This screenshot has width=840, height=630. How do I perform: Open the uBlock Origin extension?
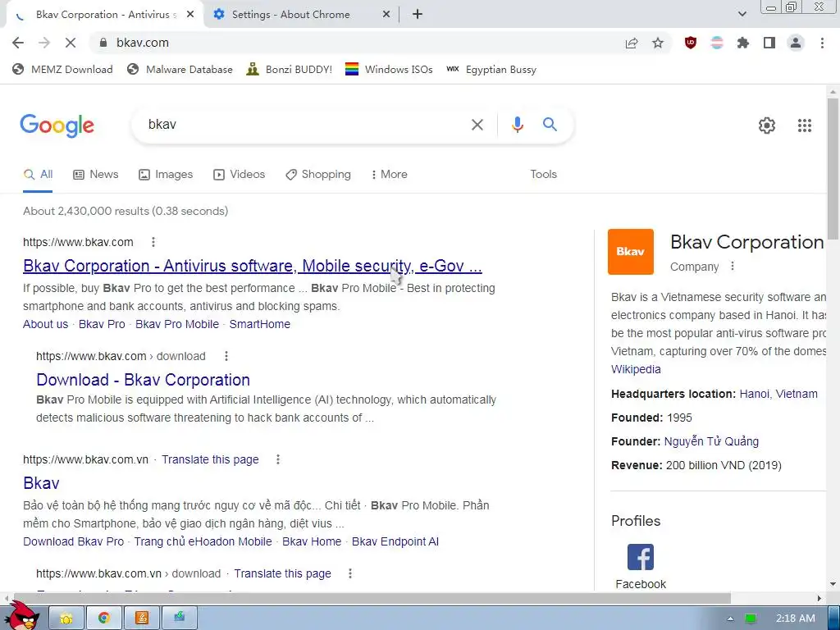pyautogui.click(x=691, y=43)
